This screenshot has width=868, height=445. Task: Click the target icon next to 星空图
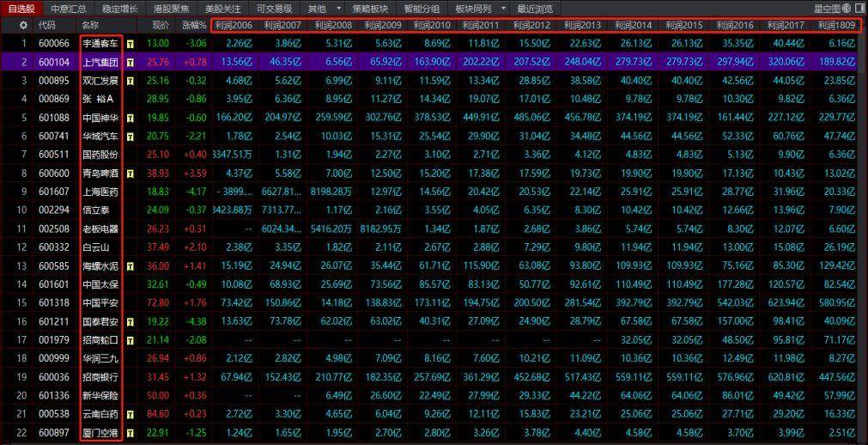[x=847, y=9]
